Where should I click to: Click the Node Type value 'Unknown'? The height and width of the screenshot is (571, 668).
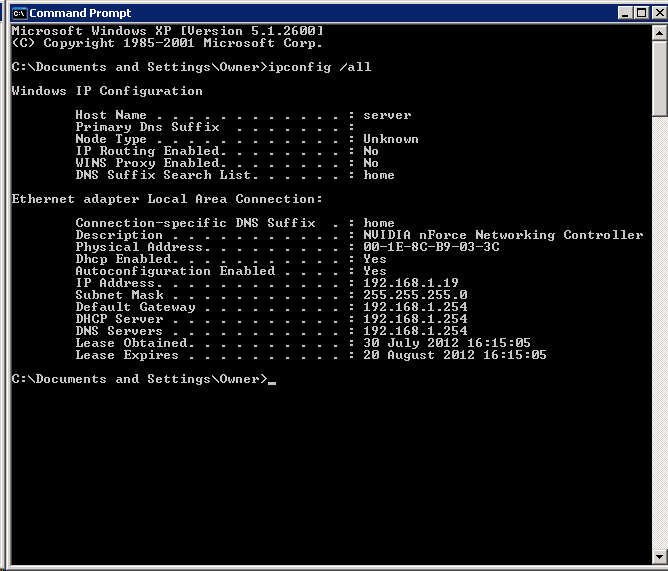tap(391, 139)
